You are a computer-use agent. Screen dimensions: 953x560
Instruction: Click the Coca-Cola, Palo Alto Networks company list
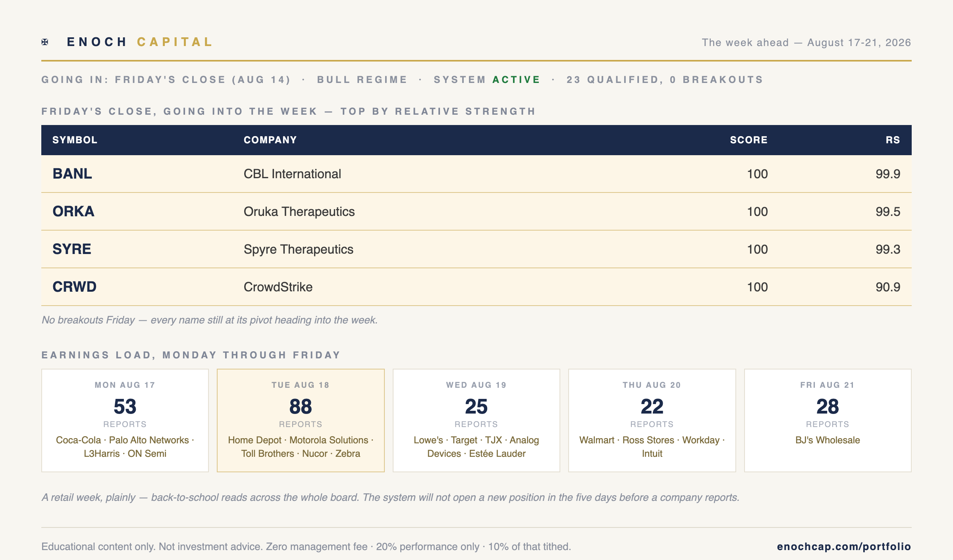(x=125, y=447)
